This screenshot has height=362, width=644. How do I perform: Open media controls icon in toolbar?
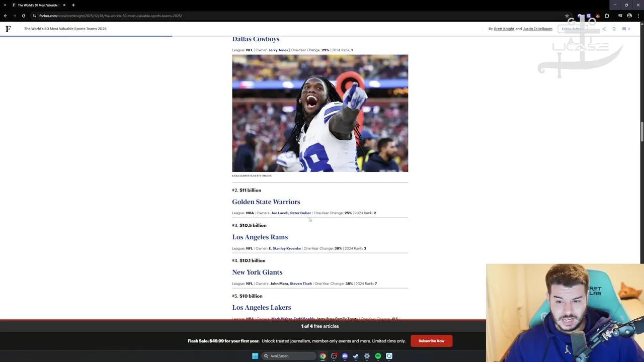tap(620, 16)
